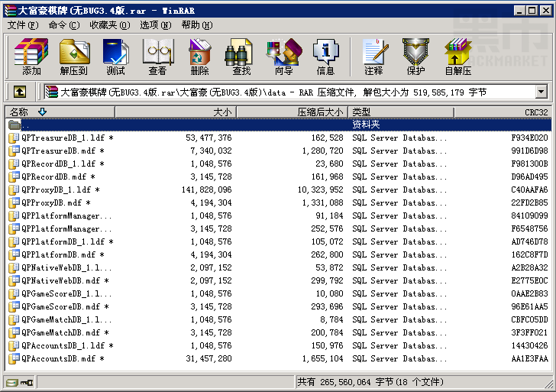Image resolution: width=556 pixels, height=392 pixels.
Task: Click the icon of QPGameScoreDB.mdf
Action: [14, 306]
